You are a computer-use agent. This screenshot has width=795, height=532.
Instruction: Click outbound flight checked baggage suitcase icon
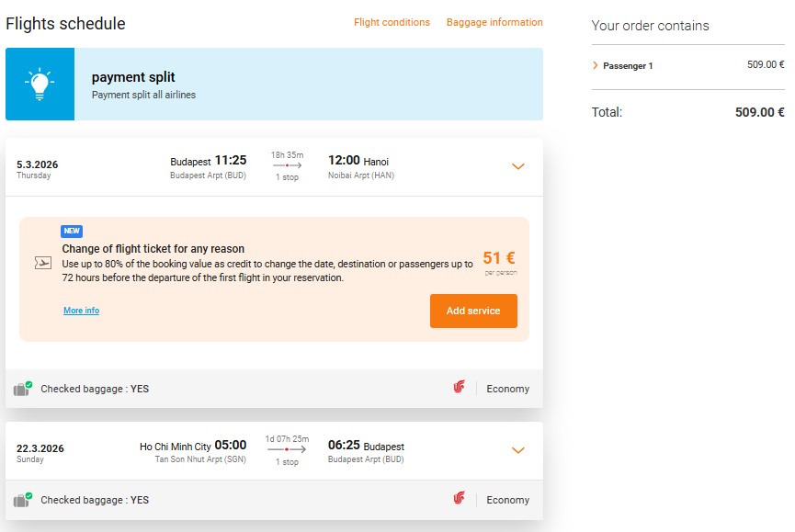click(x=22, y=389)
